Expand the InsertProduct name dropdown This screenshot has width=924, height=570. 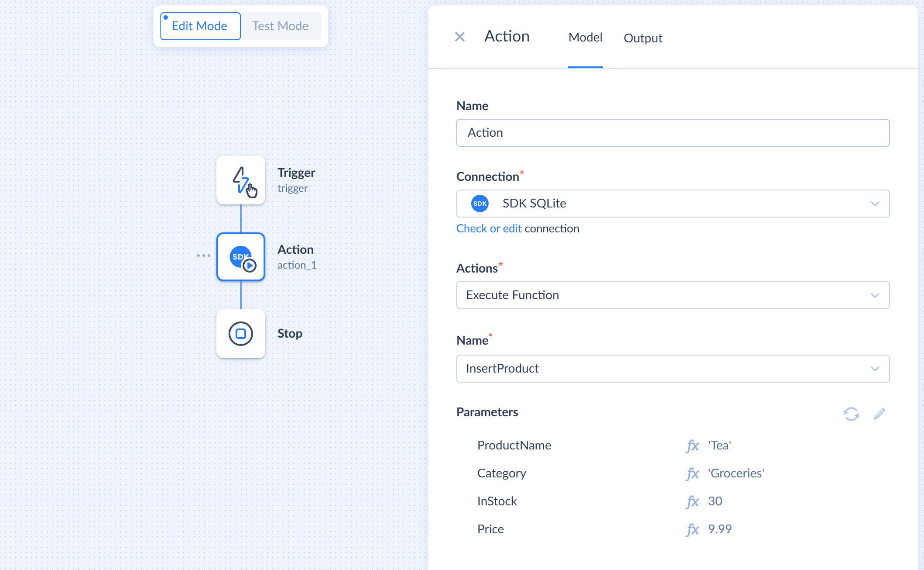[x=673, y=369]
